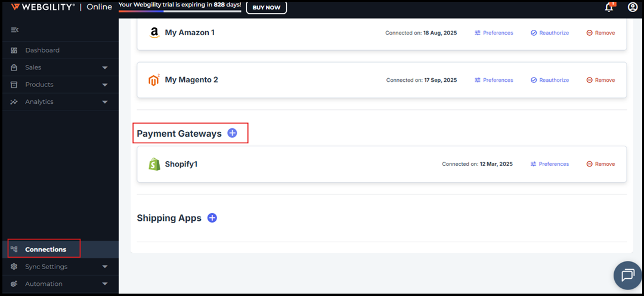Open the user profile account icon
The height and width of the screenshot is (296, 644).
[x=632, y=7]
